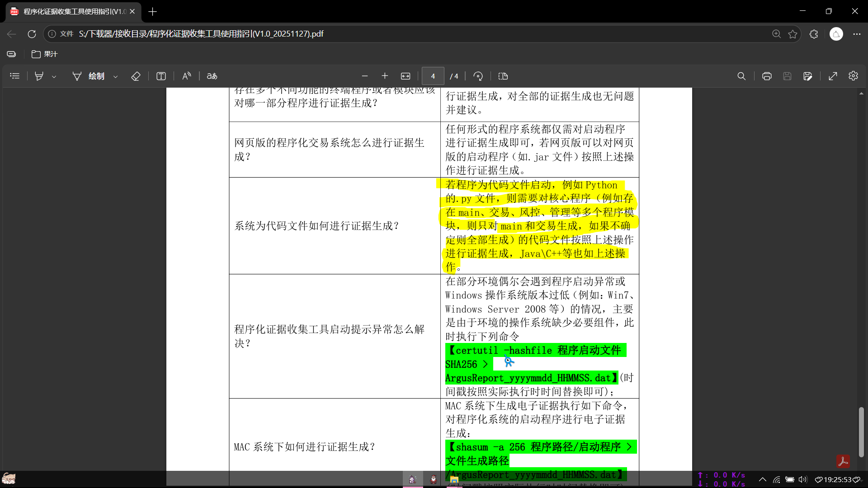This screenshot has width=868, height=488.
Task: Open a new browser tab
Action: (153, 12)
